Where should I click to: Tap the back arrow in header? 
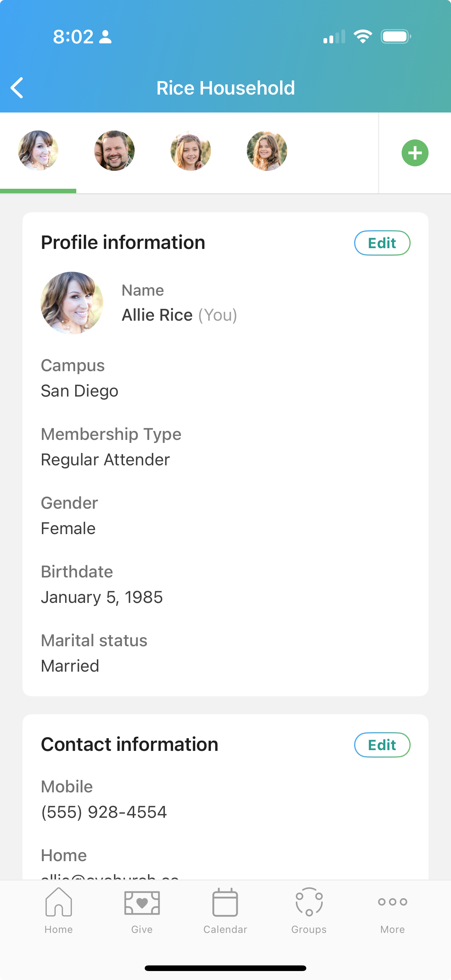17,88
